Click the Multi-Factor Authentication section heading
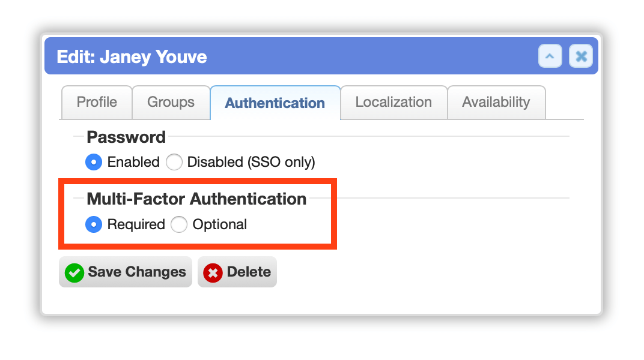This screenshot has width=644, height=360. [x=196, y=199]
